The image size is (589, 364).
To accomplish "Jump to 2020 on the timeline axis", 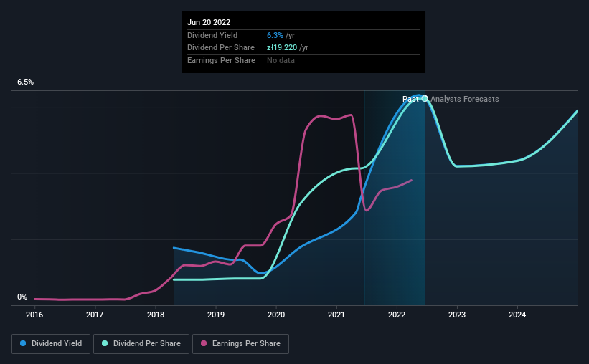I will 276,315.
